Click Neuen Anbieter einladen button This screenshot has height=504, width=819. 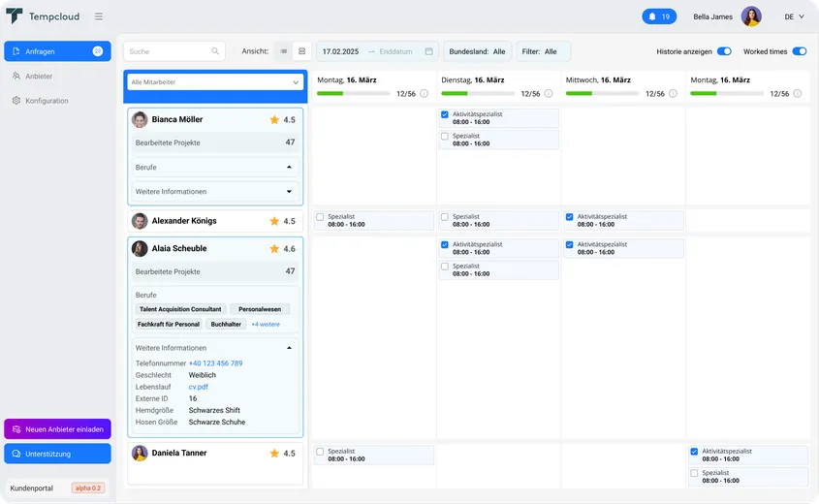tap(57, 428)
